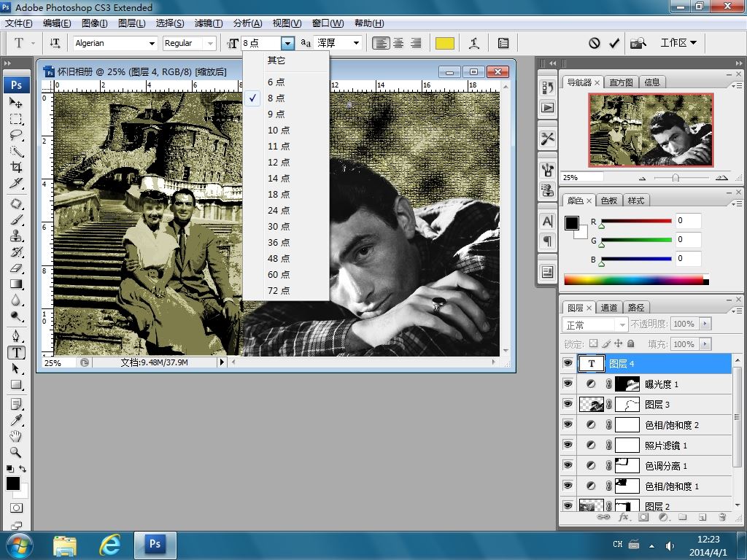Toggle the lock transparent pixels option
The height and width of the screenshot is (560, 747).
click(593, 343)
